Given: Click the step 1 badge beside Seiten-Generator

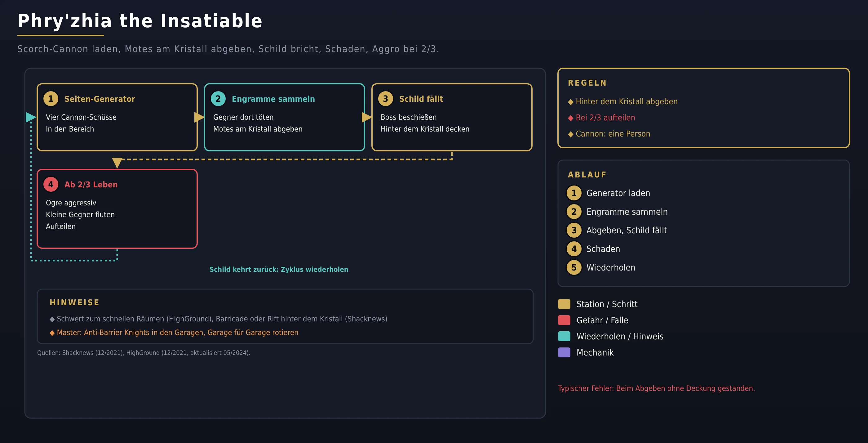Looking at the screenshot, I should (51, 99).
